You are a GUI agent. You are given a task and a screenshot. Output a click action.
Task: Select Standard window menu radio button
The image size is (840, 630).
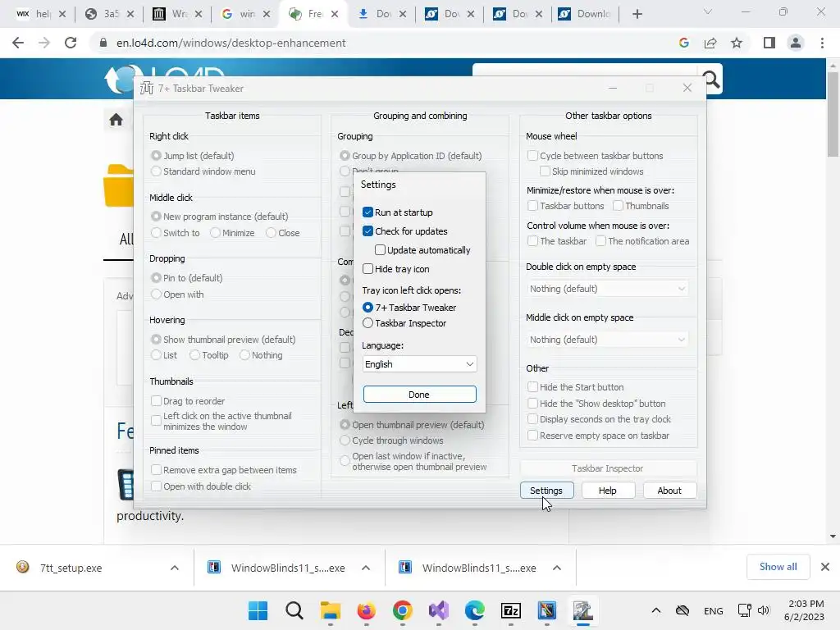coord(156,171)
